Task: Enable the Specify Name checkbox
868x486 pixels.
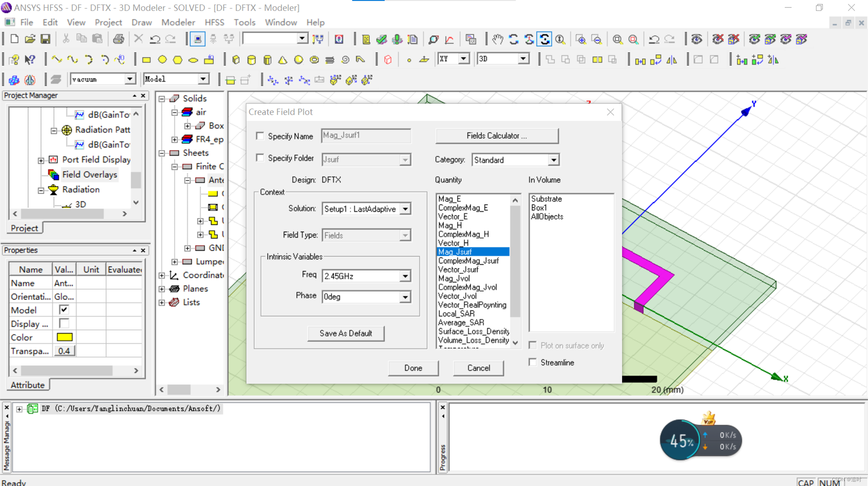Action: (260, 136)
